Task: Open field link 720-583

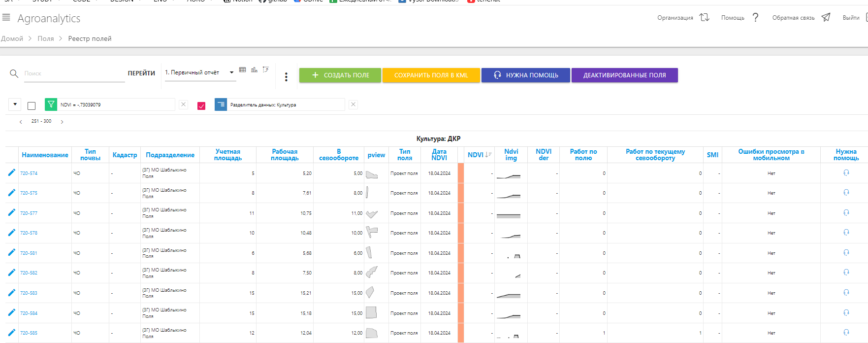Action: (29, 293)
